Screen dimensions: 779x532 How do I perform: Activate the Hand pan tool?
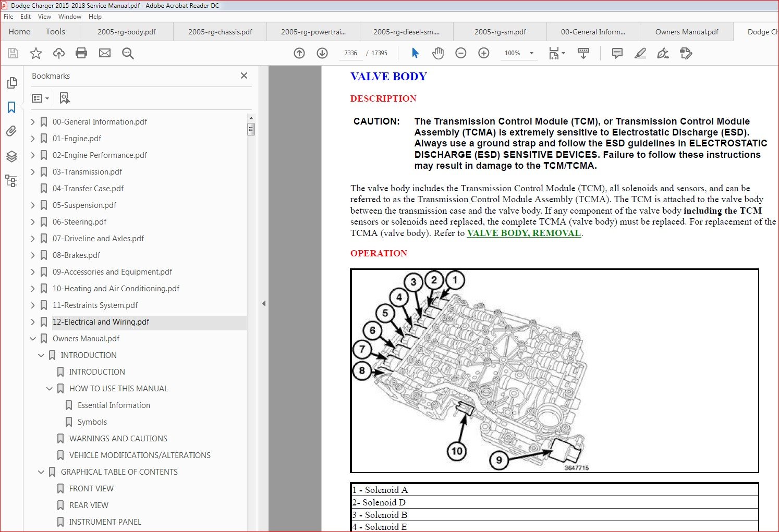(438, 53)
